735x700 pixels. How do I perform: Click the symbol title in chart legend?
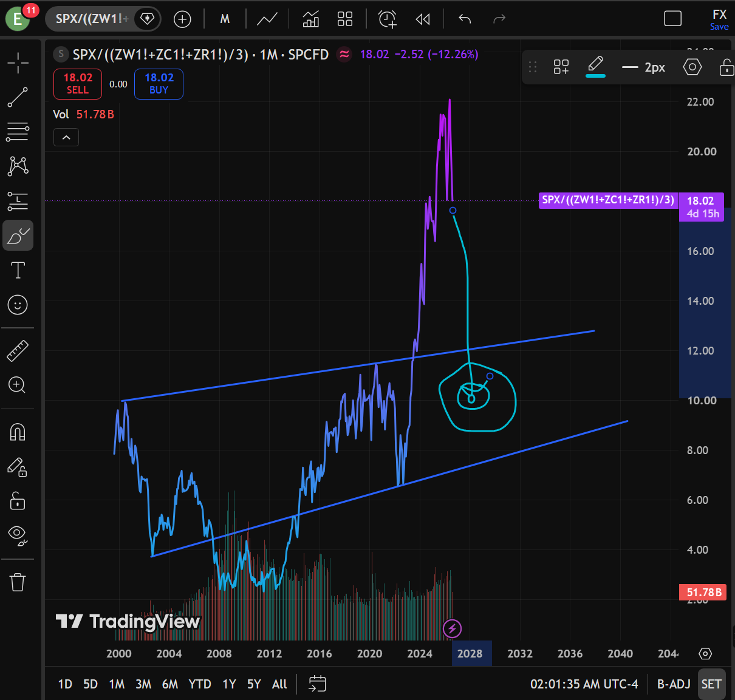[x=200, y=54]
